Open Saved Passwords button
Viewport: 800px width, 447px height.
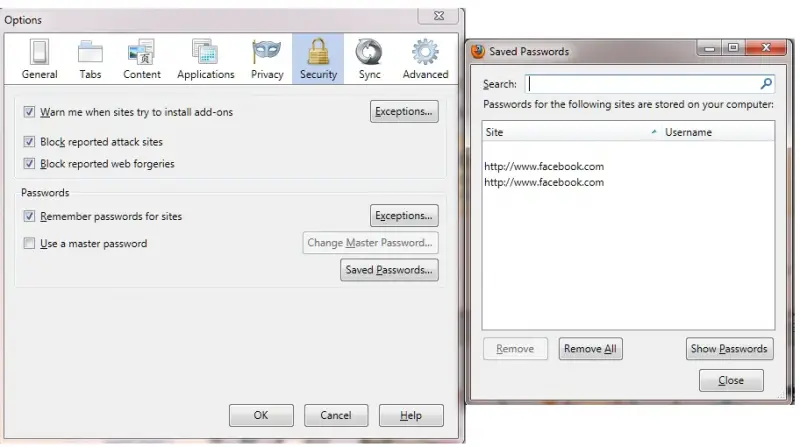tap(389, 270)
